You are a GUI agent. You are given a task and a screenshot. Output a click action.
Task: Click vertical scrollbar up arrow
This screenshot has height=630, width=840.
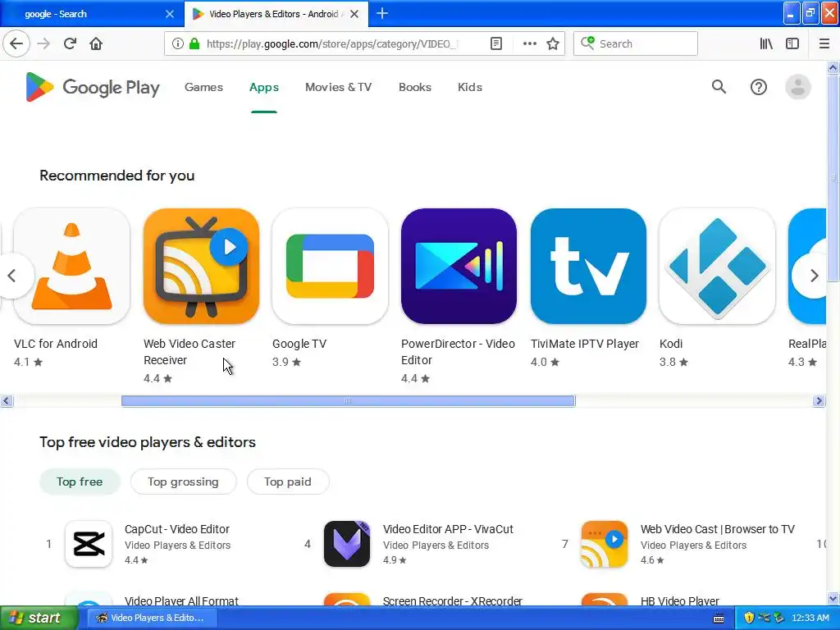pos(833,67)
